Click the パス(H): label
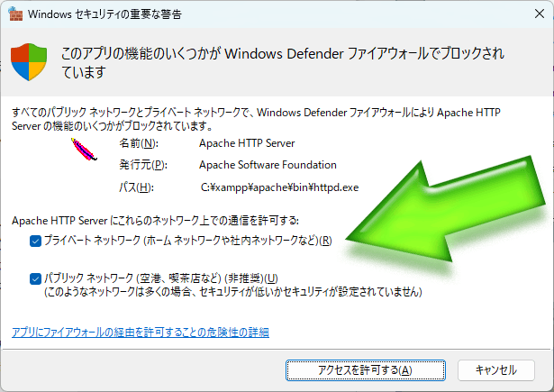Viewport: 554px width, 392px height. click(136, 187)
